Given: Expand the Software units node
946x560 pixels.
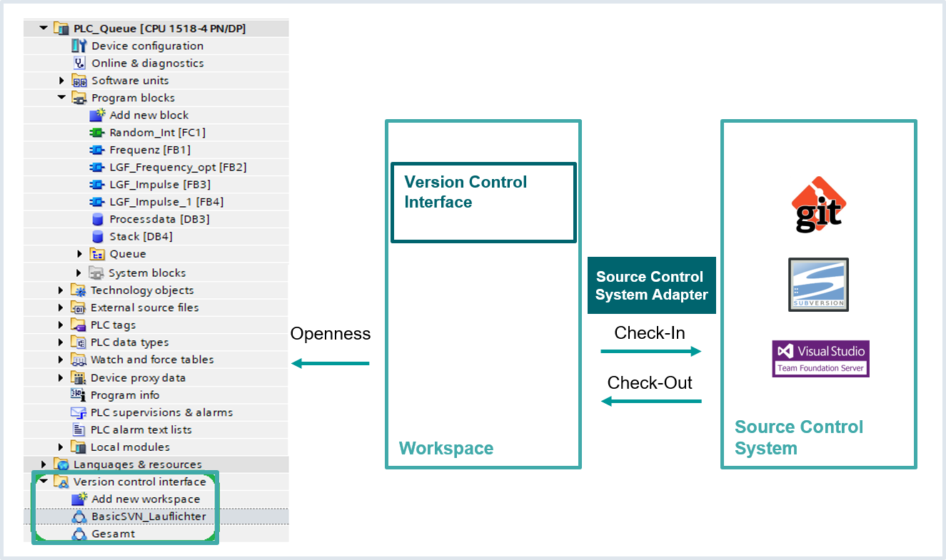Looking at the screenshot, I should [x=62, y=81].
